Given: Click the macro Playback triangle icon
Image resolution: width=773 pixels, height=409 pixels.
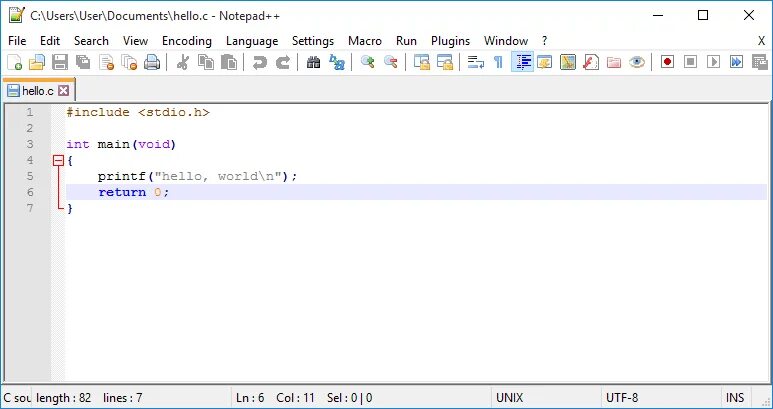Looking at the screenshot, I should [713, 62].
